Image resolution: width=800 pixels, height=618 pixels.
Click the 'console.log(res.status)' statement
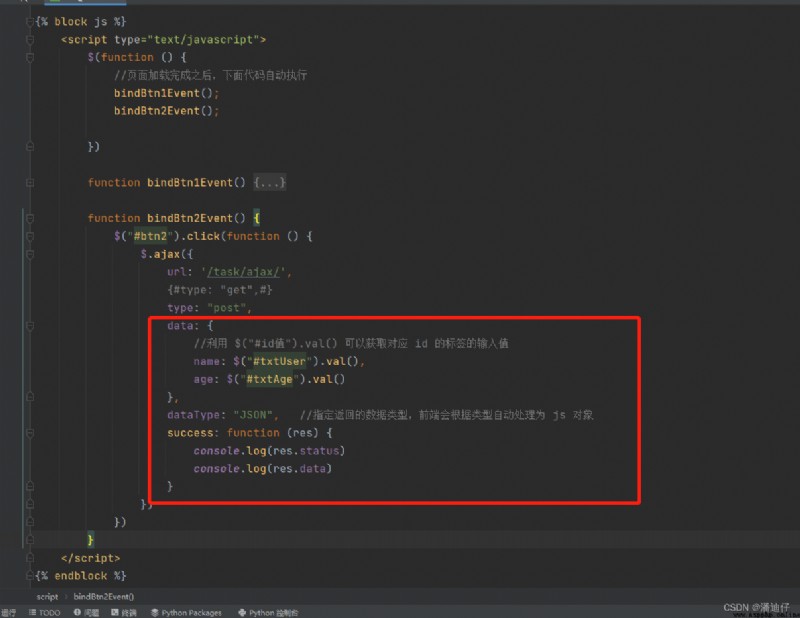click(269, 451)
